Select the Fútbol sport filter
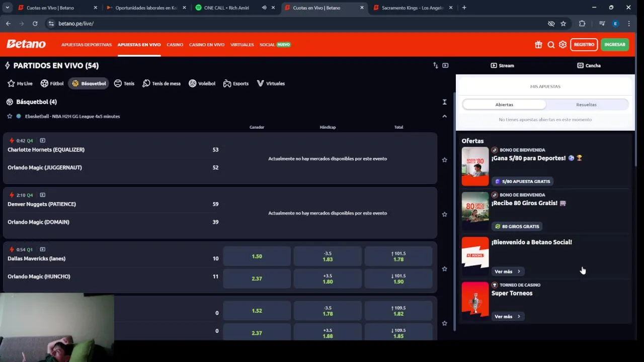This screenshot has height=362, width=644. click(52, 83)
